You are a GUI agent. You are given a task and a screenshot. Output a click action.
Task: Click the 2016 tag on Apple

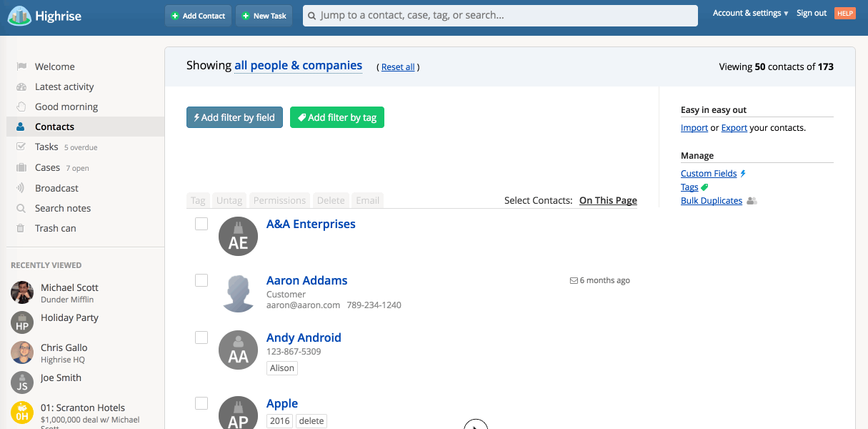pos(280,421)
